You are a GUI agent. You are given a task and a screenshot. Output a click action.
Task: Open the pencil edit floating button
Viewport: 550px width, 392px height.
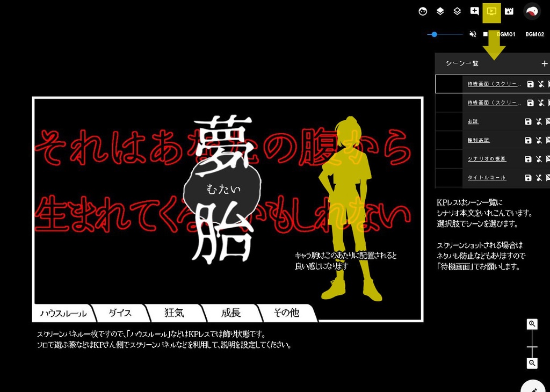pos(534,386)
